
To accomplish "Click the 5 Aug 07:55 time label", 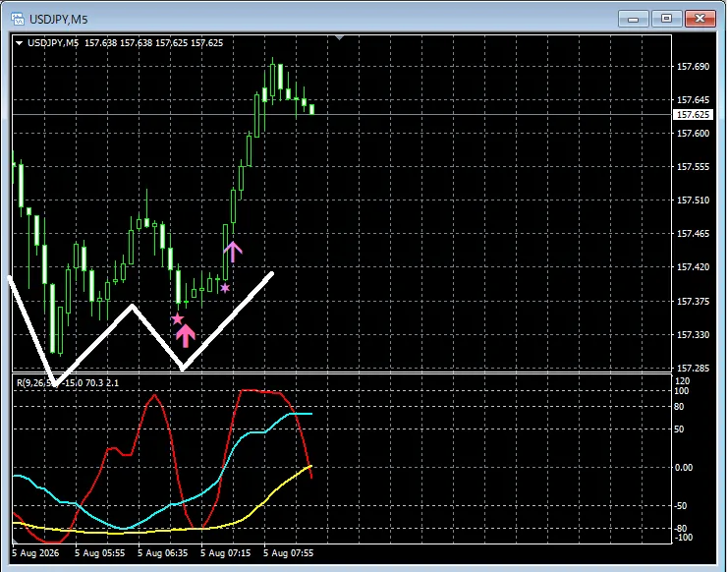I will 288,553.
